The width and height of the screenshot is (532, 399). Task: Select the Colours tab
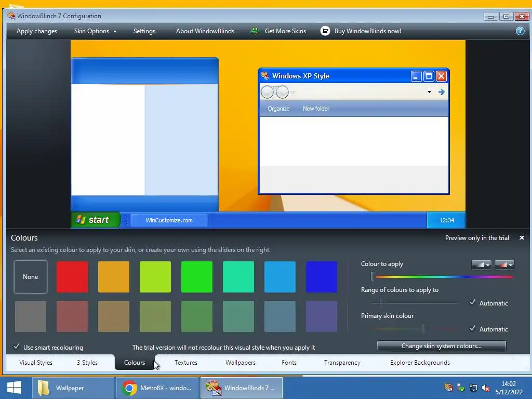click(x=135, y=363)
